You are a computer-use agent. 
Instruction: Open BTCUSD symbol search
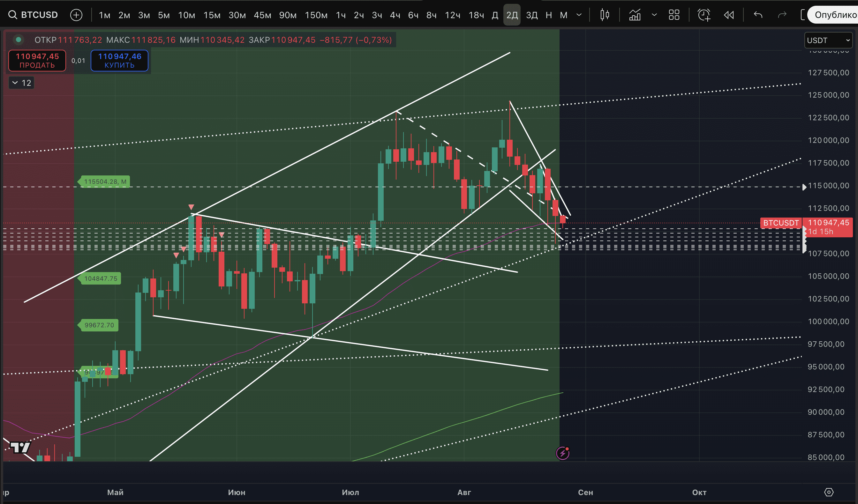(33, 15)
